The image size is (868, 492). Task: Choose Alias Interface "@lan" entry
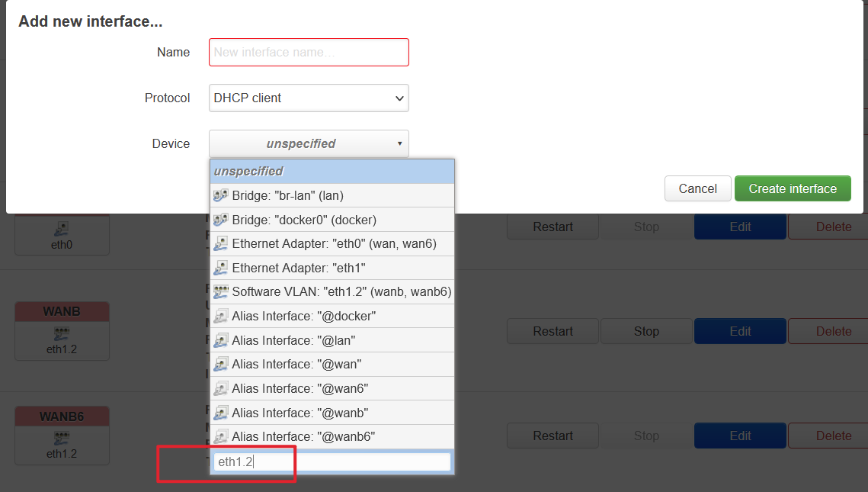pos(332,341)
